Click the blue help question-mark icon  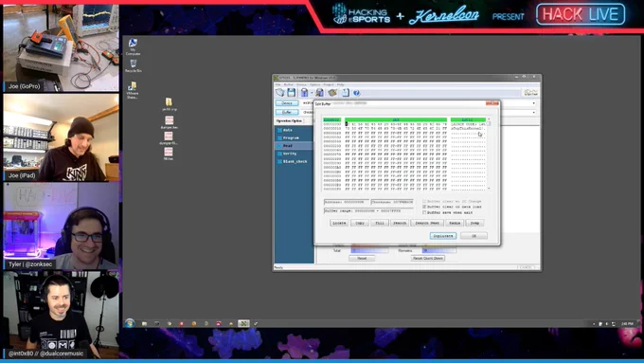click(356, 93)
